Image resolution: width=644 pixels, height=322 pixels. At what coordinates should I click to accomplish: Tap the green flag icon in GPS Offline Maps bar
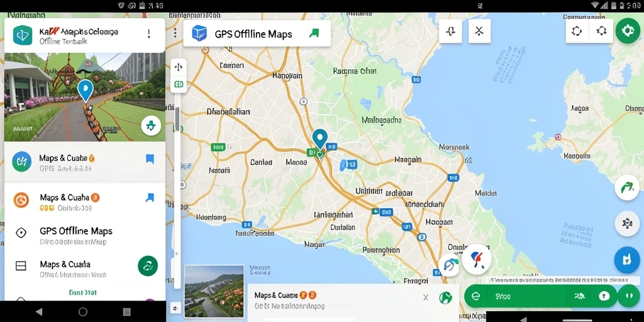tap(314, 34)
